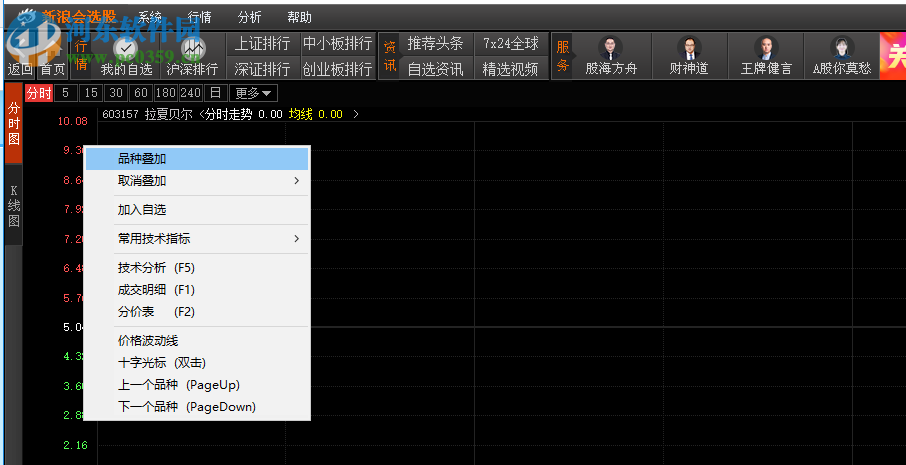Click the 均线 0.00 label
The width and height of the screenshot is (906, 465).
[x=315, y=114]
